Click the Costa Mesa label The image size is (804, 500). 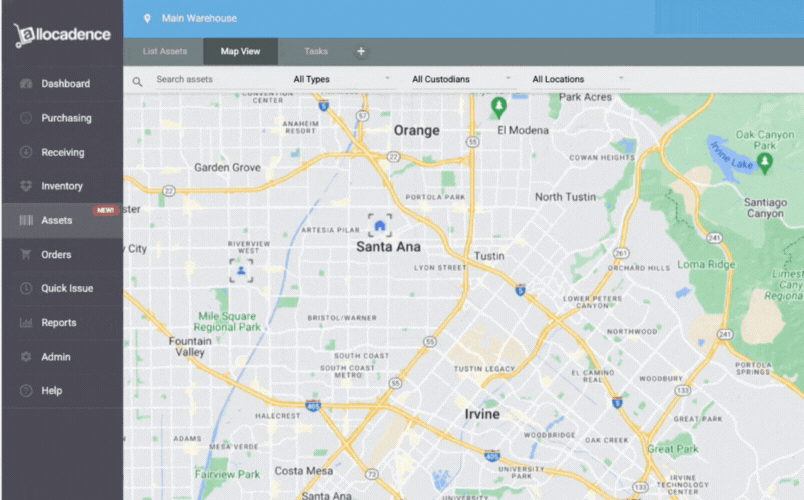click(x=304, y=471)
